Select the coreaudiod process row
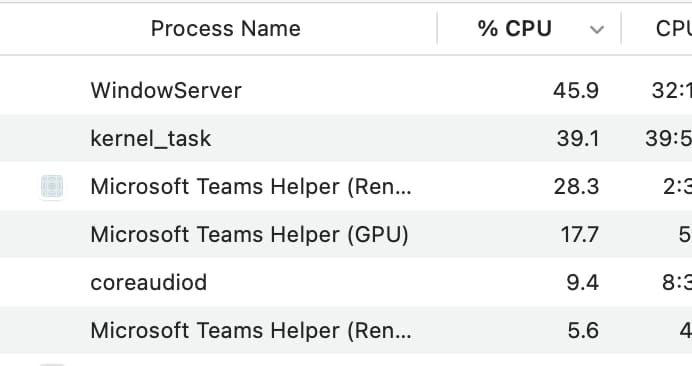This screenshot has height=366, width=692. click(346, 283)
